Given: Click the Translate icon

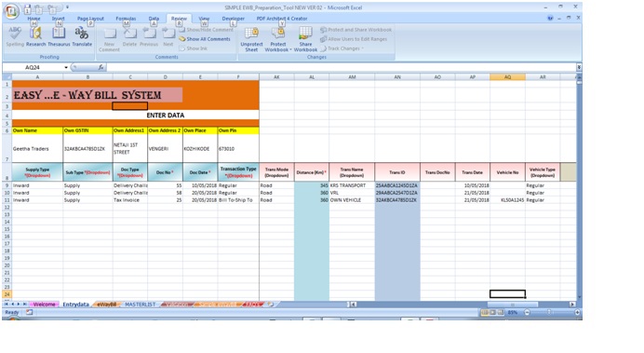Looking at the screenshot, I should tap(82, 36).
